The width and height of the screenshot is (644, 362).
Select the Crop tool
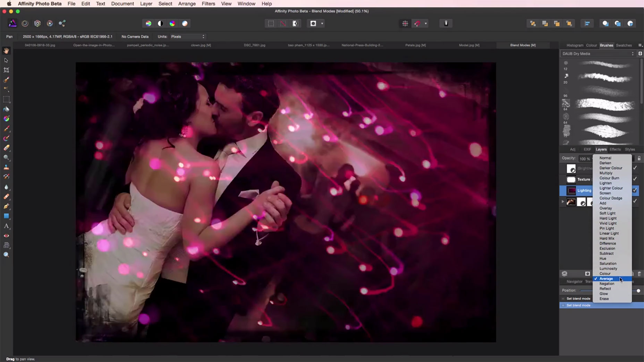click(x=6, y=70)
